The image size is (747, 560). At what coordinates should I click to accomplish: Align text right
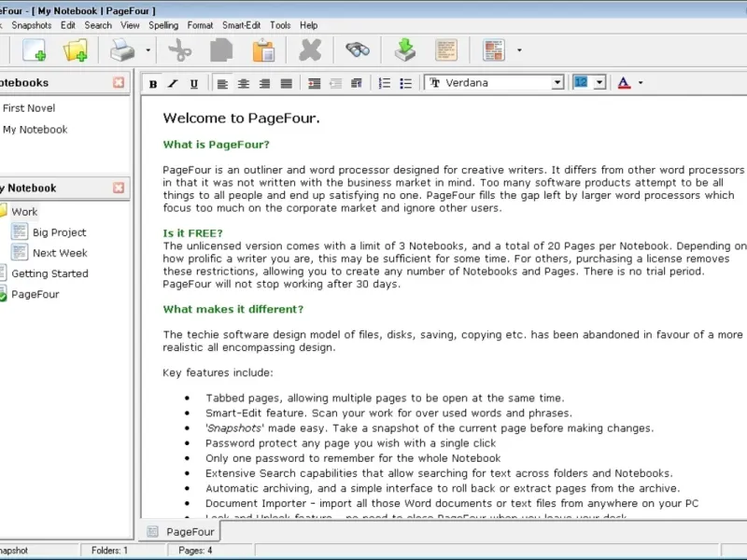coord(264,84)
